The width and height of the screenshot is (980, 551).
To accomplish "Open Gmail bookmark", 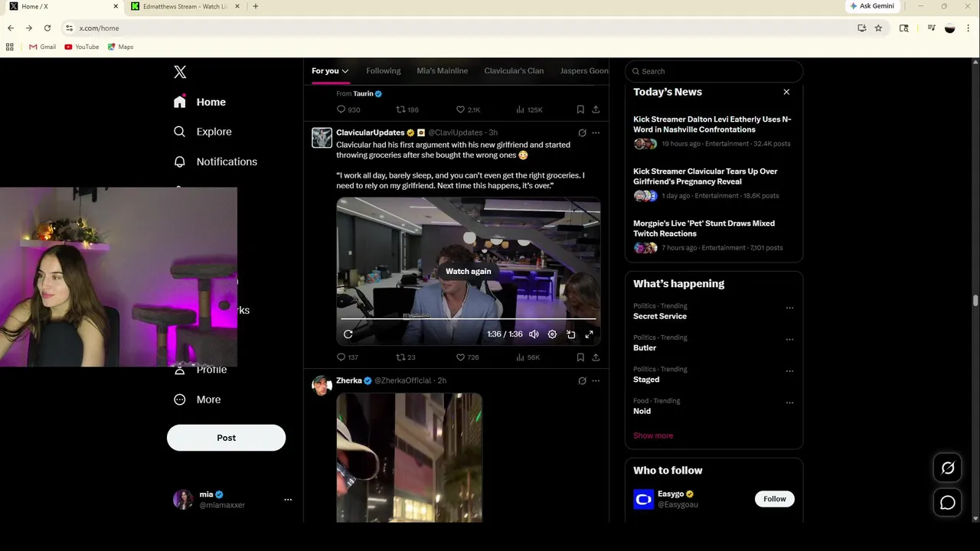I will coord(42,47).
